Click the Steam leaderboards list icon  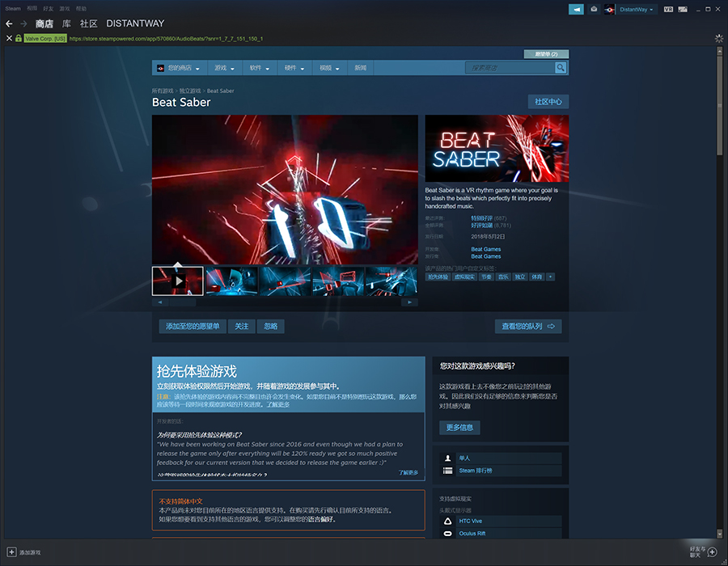(448, 471)
